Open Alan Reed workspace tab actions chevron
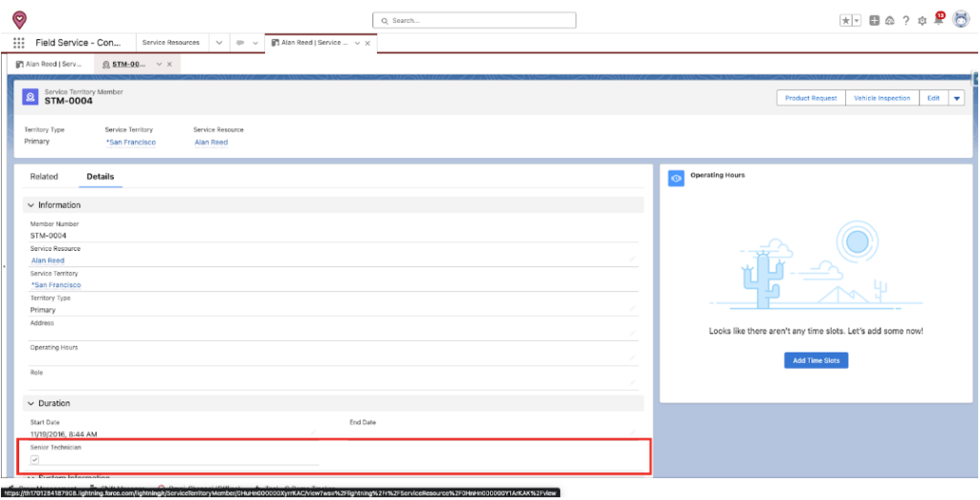 click(357, 43)
